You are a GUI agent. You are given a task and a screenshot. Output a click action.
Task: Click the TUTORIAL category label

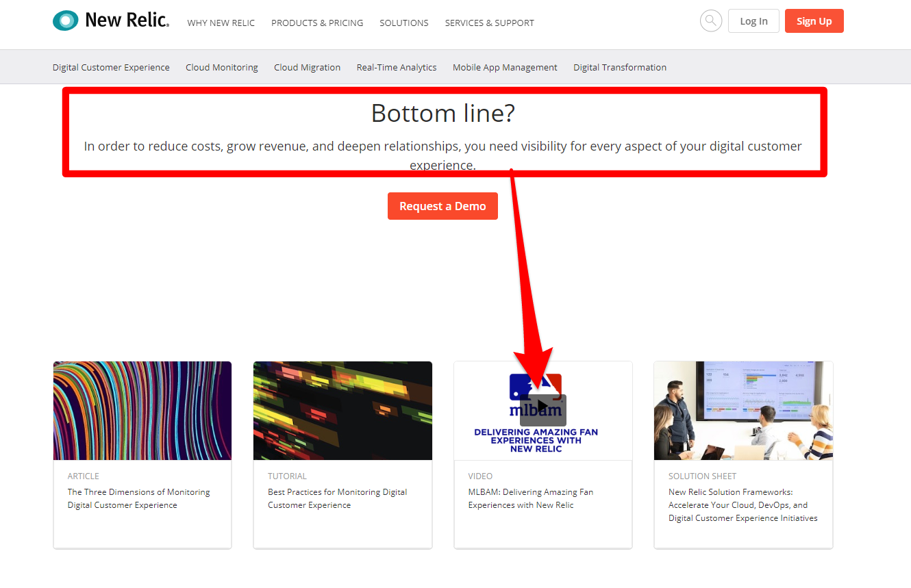(x=287, y=476)
